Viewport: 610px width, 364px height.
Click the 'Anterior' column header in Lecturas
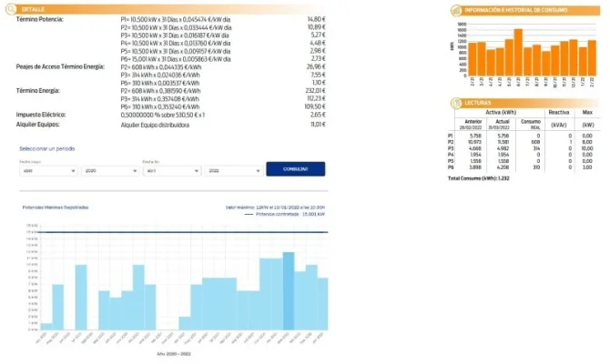473,122
